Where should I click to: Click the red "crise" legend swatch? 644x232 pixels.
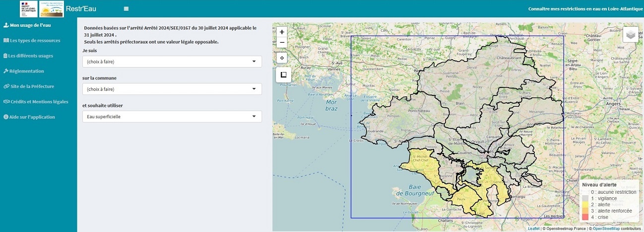586,217
